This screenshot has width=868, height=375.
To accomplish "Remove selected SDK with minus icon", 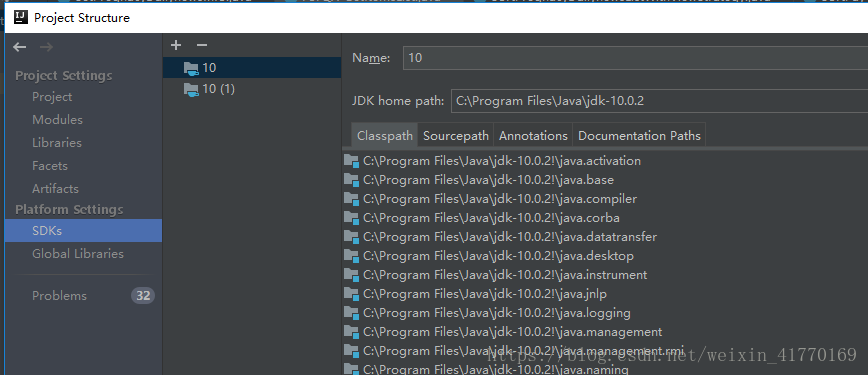I will click(x=202, y=45).
